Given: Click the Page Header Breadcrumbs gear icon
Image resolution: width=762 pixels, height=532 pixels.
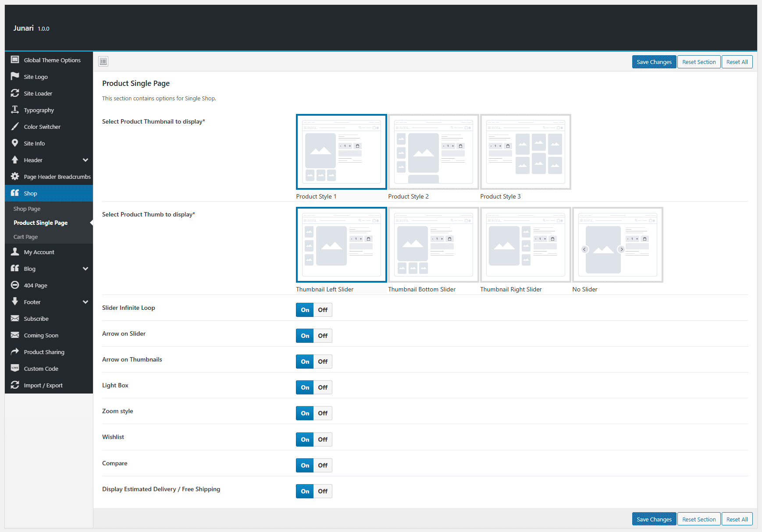Looking at the screenshot, I should (x=15, y=176).
